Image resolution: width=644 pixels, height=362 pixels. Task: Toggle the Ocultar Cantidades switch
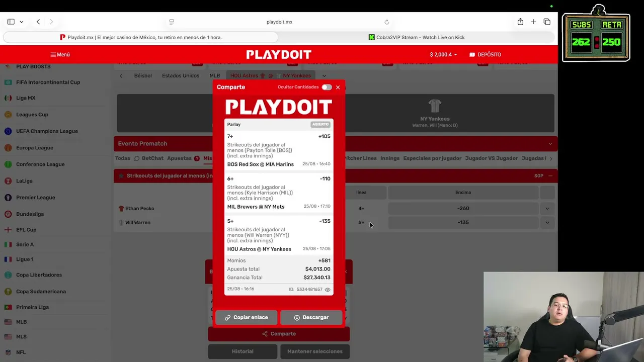pos(327,87)
